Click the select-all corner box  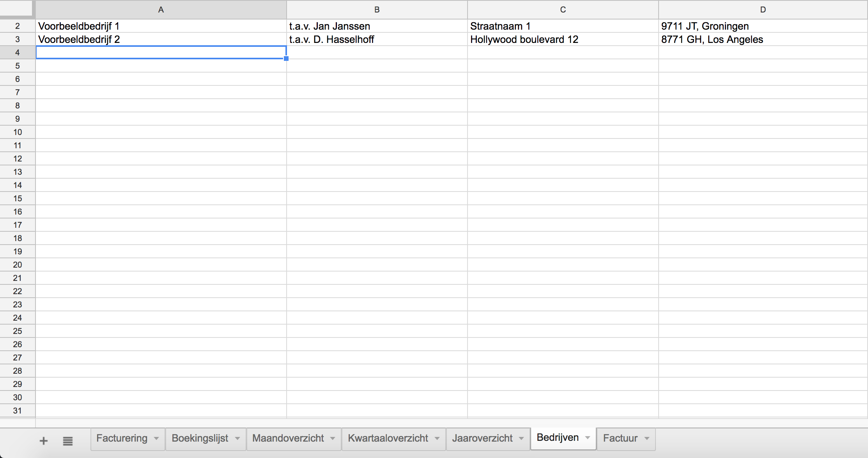tap(16, 9)
